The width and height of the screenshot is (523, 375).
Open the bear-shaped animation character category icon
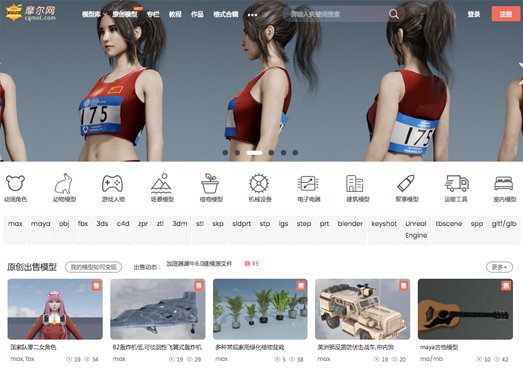point(15,183)
